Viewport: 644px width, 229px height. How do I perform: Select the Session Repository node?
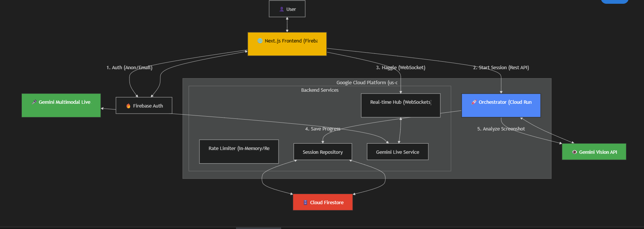323,152
